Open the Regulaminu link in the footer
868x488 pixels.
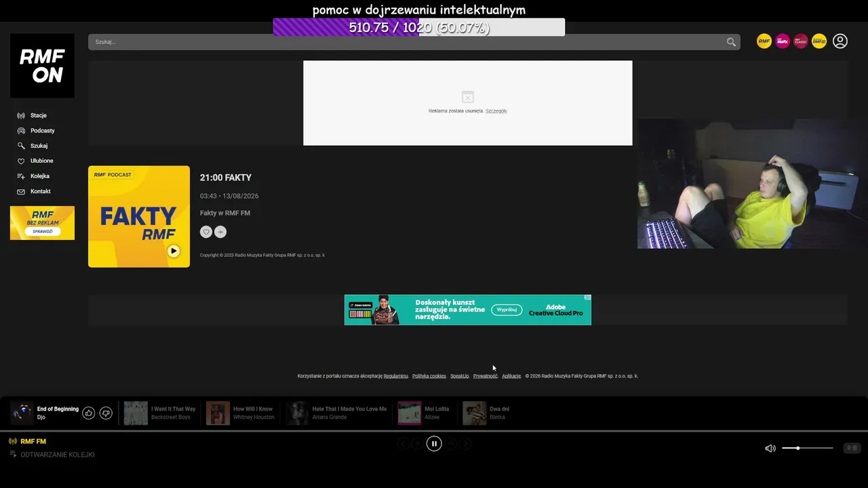tap(396, 376)
